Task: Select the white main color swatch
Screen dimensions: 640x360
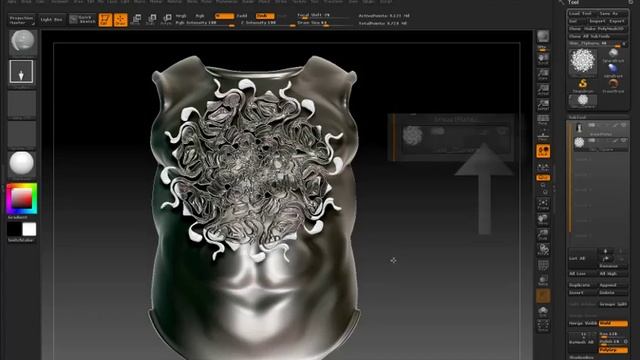Action: pos(29,229)
